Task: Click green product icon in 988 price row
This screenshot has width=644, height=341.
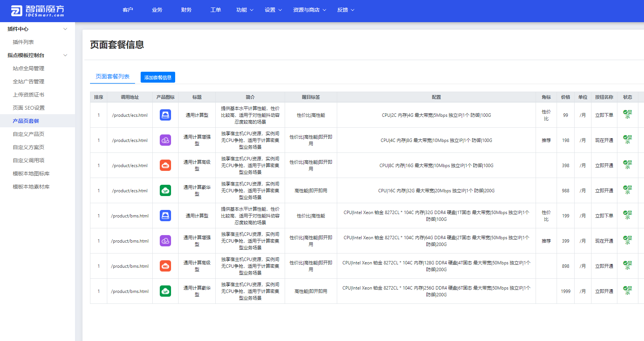Action: click(165, 190)
